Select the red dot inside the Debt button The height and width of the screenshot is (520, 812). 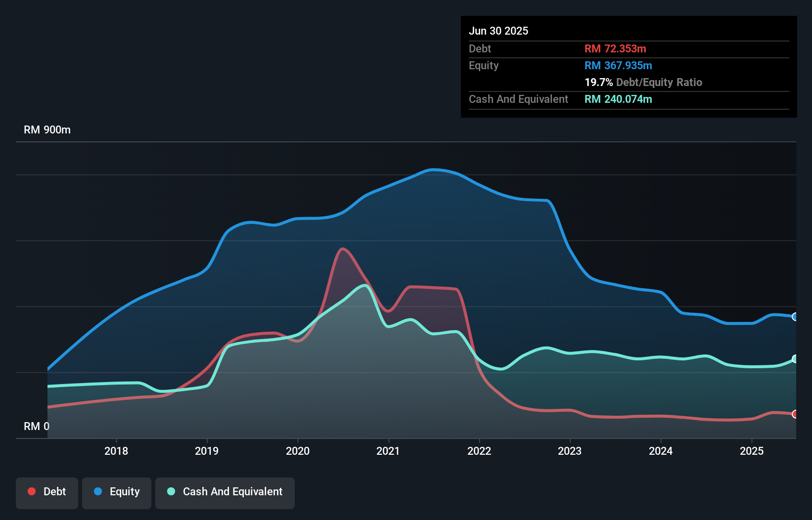pyautogui.click(x=31, y=491)
